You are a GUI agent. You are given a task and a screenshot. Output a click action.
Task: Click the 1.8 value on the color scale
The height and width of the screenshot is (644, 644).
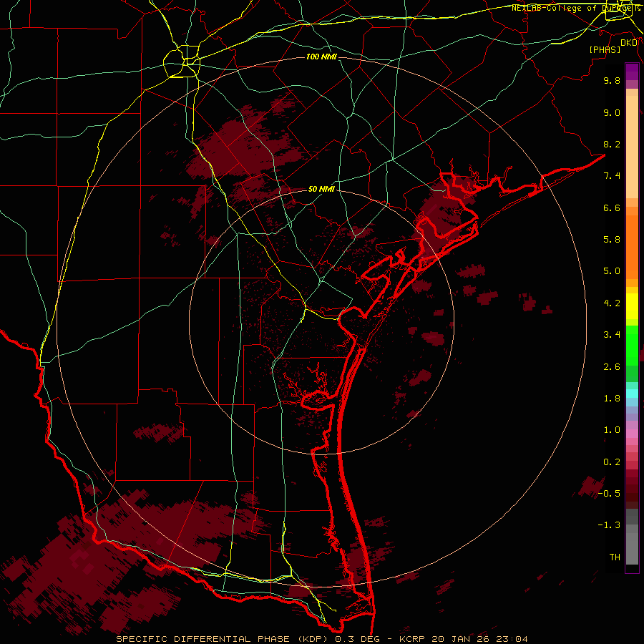[x=612, y=399]
